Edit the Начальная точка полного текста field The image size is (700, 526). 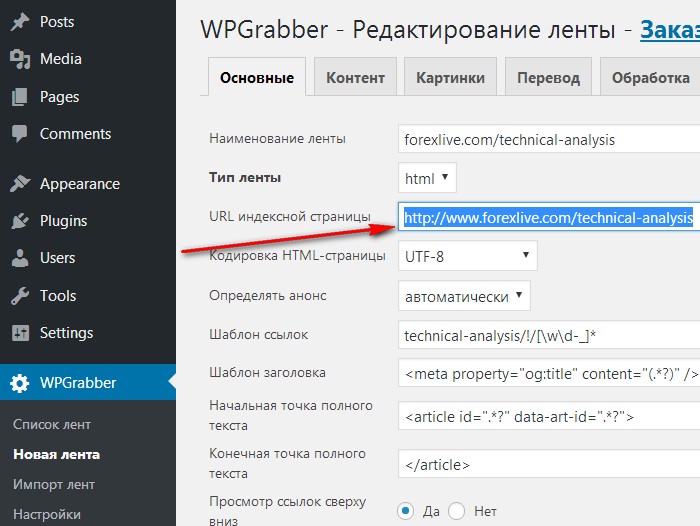click(549, 416)
